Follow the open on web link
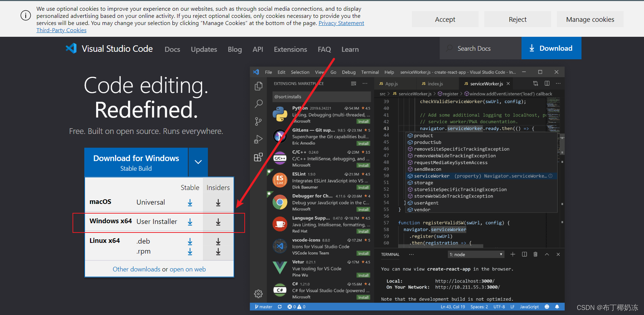The height and width of the screenshot is (315, 644). [188, 269]
